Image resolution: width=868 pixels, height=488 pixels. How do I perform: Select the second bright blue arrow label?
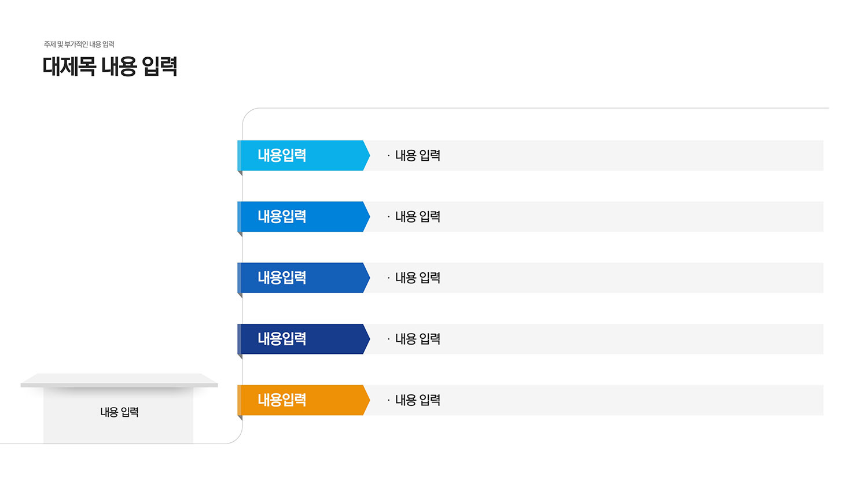[x=303, y=217]
